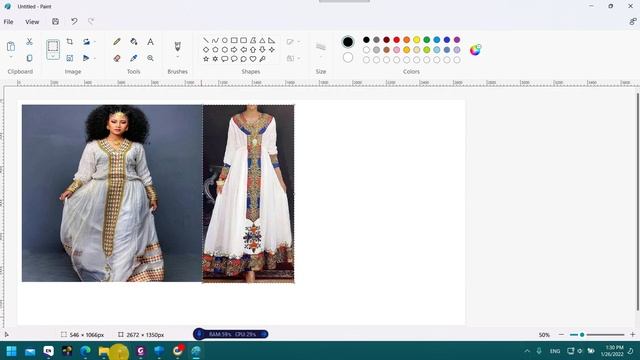This screenshot has width=640, height=360.
Task: Expand the Paste options arrow
Action: [x=11, y=57]
